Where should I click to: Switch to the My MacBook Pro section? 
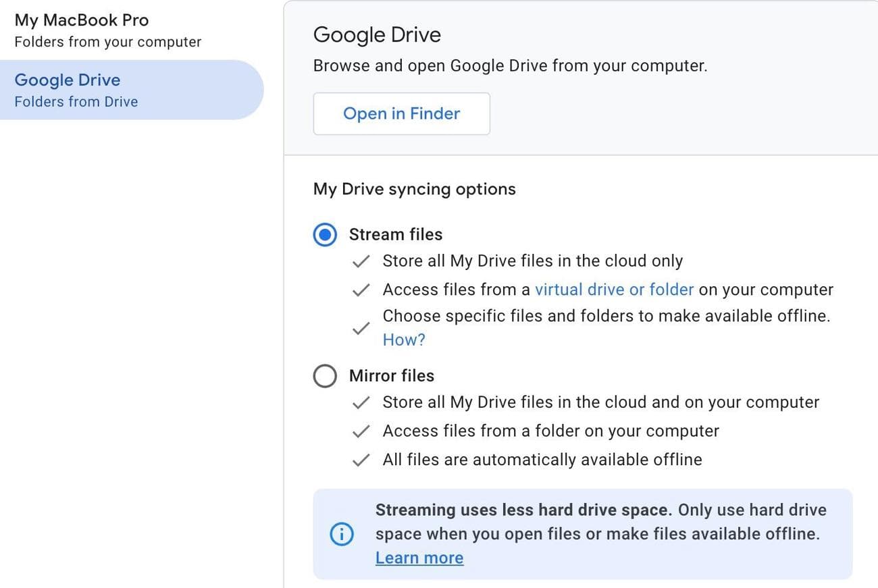tap(81, 20)
